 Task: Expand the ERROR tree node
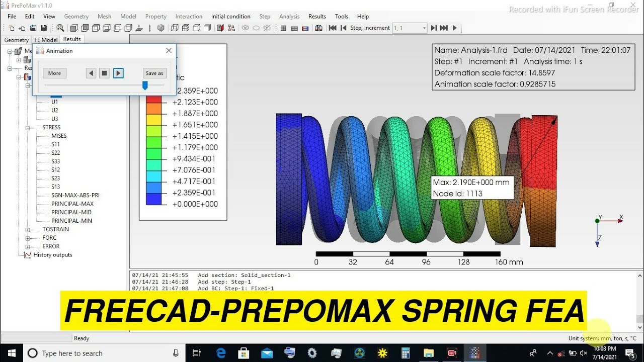[29, 247]
